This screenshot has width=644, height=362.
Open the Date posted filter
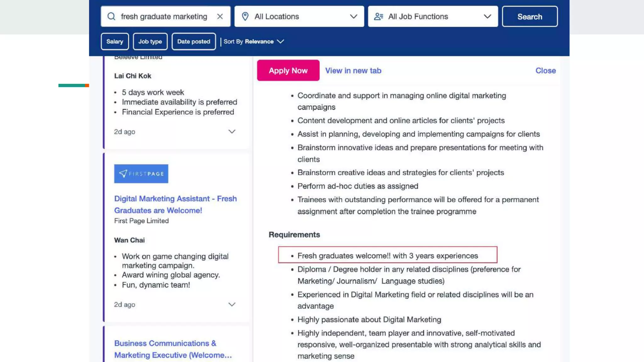point(193,41)
